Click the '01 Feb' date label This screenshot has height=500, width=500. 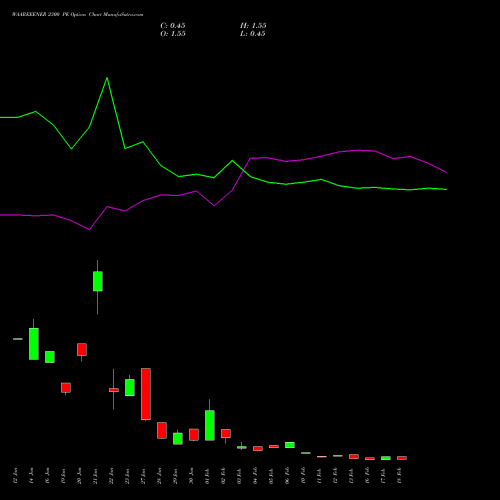coord(207,476)
